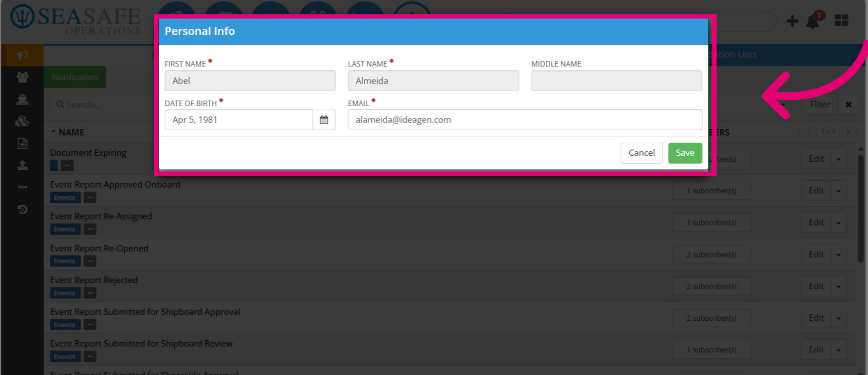The image size is (868, 375).
Task: Click the plus add icon in header
Action: pos(792,21)
